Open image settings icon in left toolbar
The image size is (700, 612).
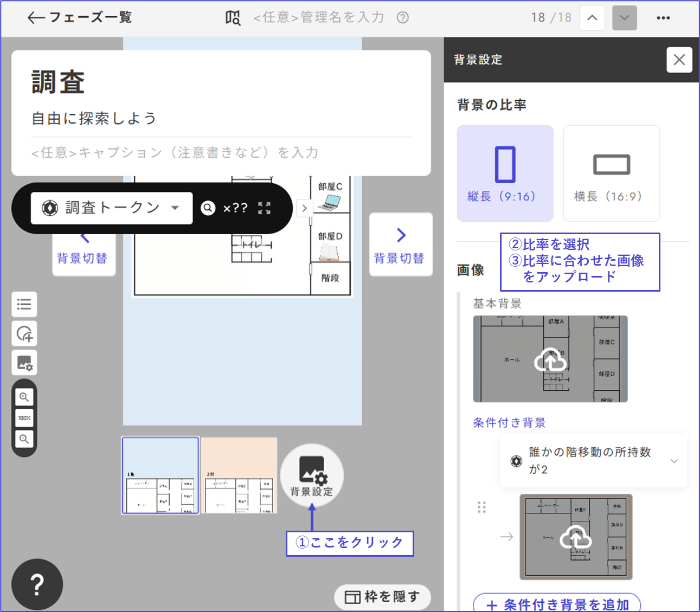[24, 363]
